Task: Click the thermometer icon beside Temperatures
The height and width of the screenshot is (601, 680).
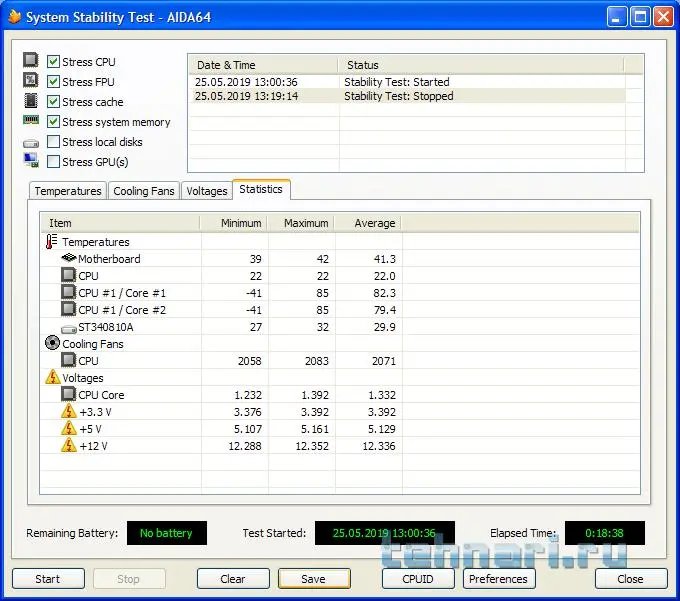Action: pyautogui.click(x=52, y=242)
